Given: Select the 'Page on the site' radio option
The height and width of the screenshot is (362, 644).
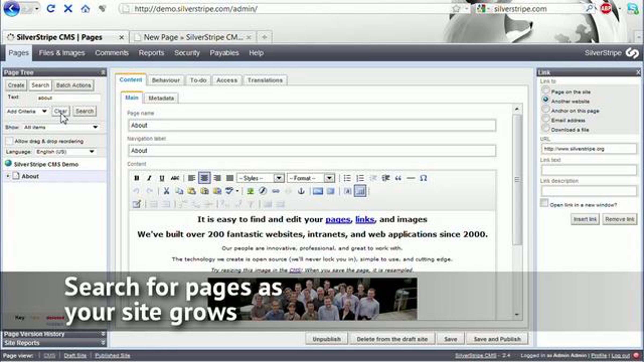Looking at the screenshot, I should (546, 90).
